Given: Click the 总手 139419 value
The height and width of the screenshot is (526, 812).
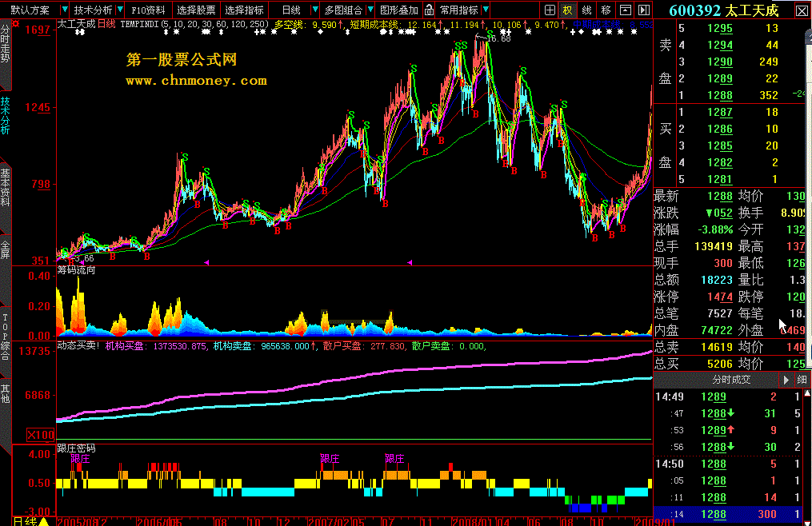Looking at the screenshot, I should (714, 246).
